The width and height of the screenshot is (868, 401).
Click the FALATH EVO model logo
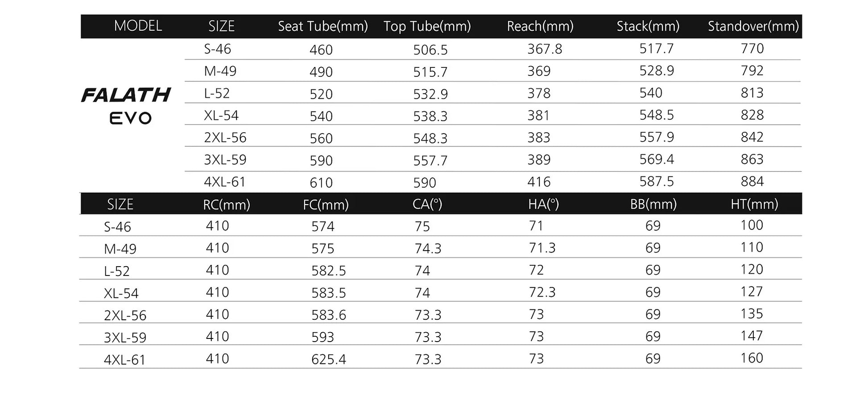(x=126, y=105)
